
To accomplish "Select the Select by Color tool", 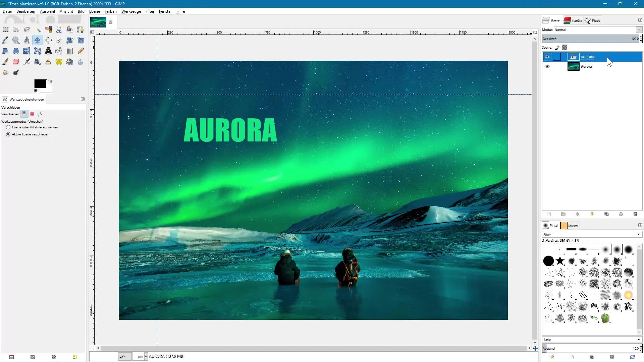I will 48,29.
